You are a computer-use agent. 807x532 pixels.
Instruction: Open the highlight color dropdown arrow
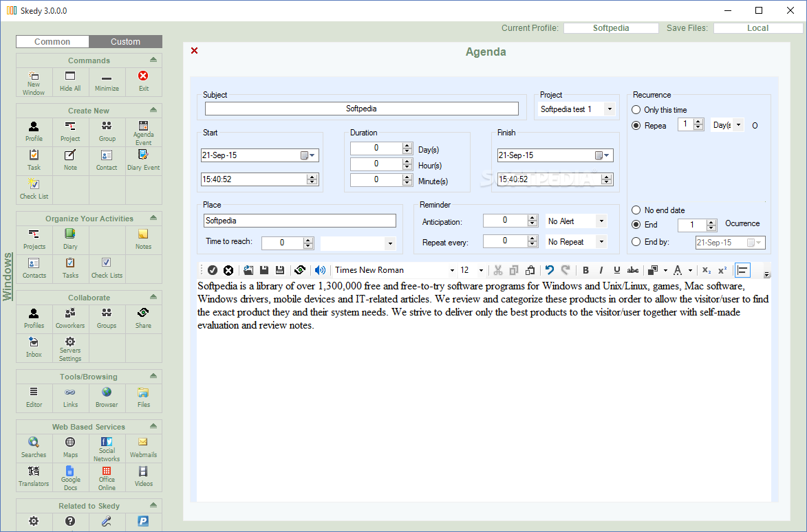[665, 270]
